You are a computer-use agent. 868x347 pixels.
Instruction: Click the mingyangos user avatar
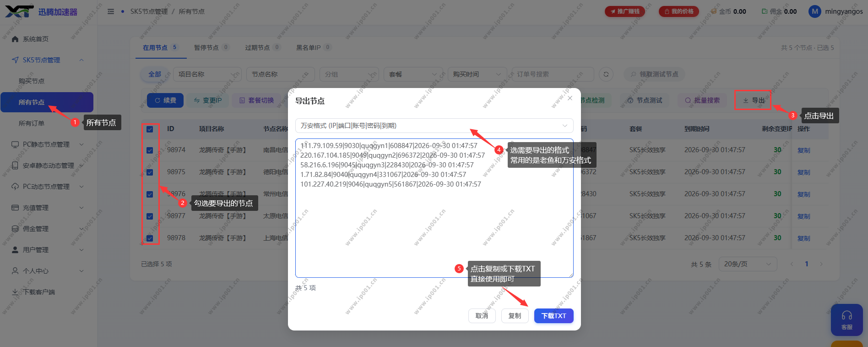(814, 11)
